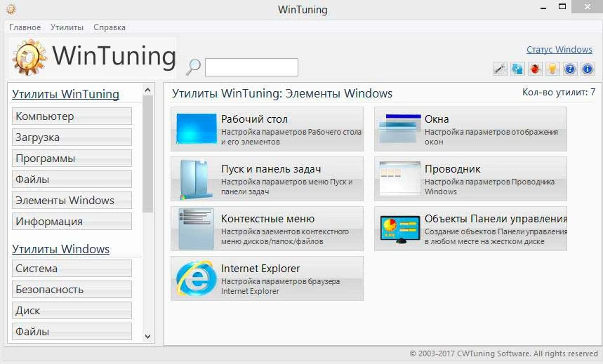Minimize the WinTuning window
Viewport: 603px width, 364px height.
tap(543, 8)
